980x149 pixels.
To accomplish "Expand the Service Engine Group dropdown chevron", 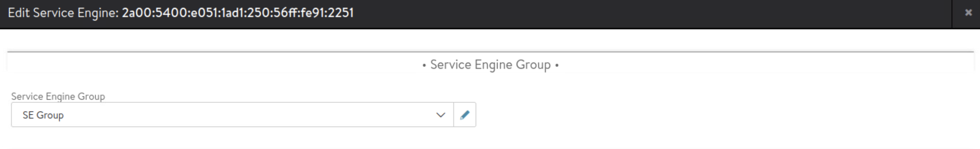I will (x=440, y=115).
